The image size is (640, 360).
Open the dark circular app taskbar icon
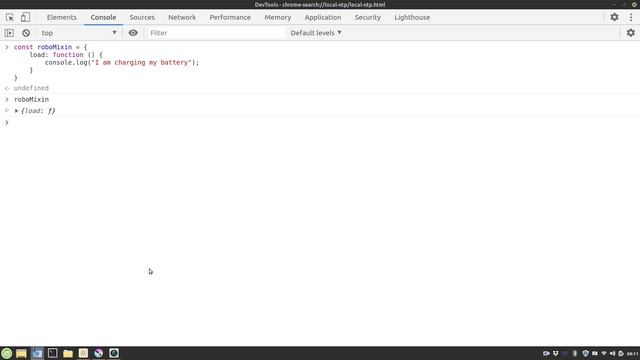tap(114, 353)
